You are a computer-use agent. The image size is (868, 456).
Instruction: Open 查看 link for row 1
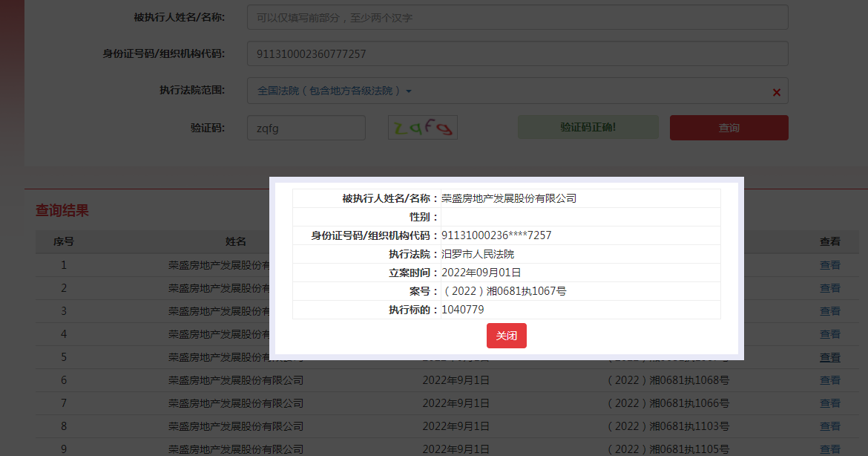[830, 265]
